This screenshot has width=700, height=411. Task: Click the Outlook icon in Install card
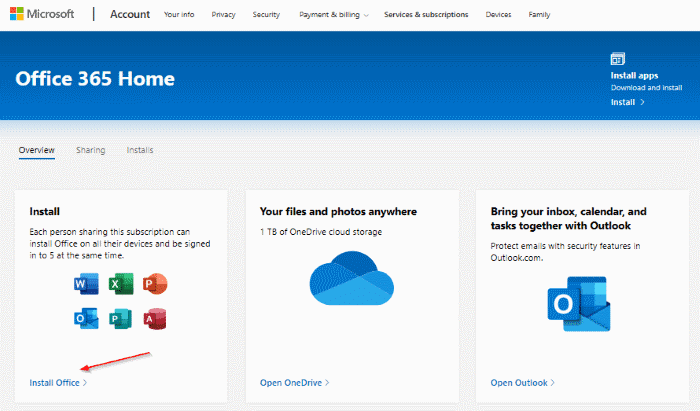pyautogui.click(x=86, y=319)
